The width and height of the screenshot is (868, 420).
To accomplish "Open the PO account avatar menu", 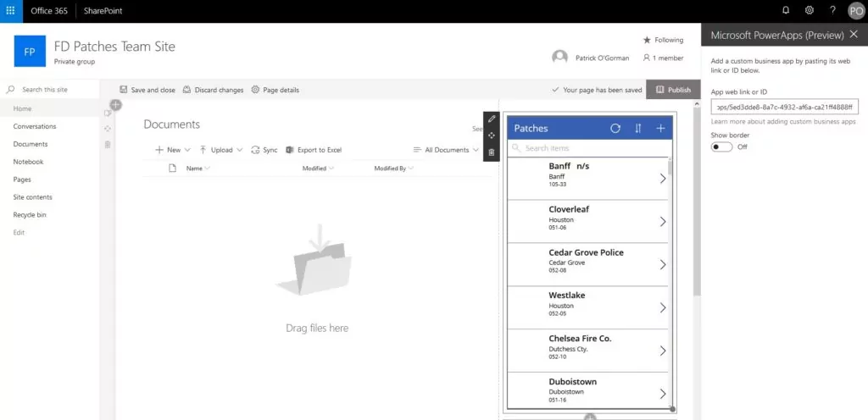I will (856, 11).
